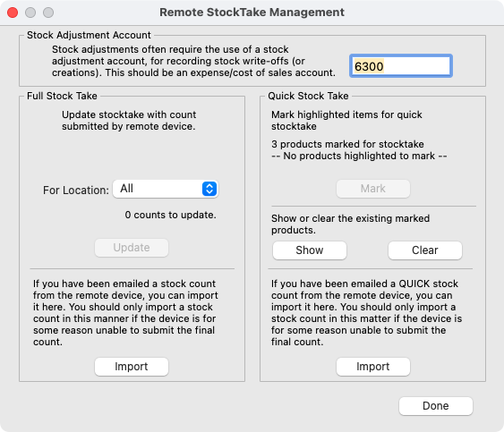
Task: Click the Remote StockTake Management window title
Action: point(252,13)
